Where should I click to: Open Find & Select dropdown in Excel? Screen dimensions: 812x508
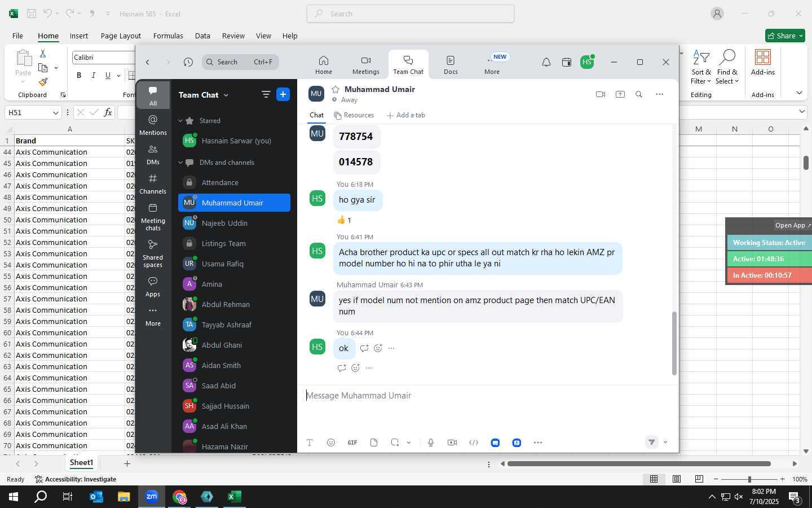(x=727, y=68)
